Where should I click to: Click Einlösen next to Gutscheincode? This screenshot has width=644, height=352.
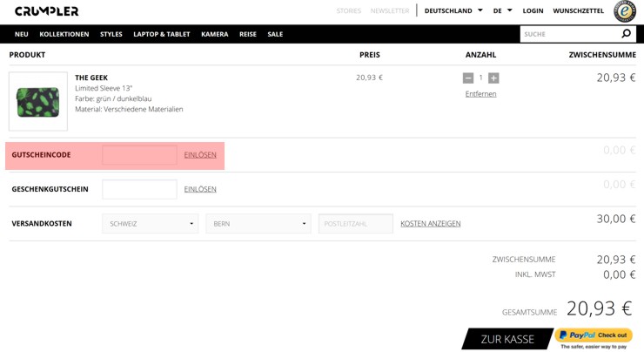point(200,154)
